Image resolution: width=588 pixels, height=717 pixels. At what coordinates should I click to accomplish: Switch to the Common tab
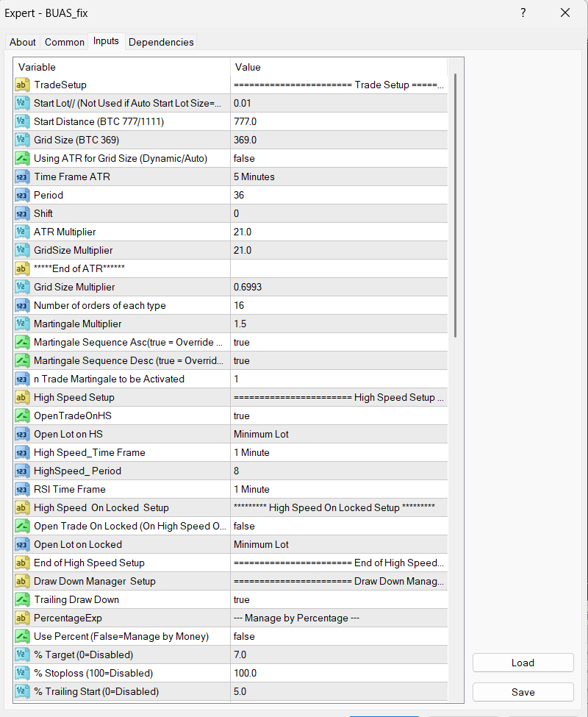point(65,42)
